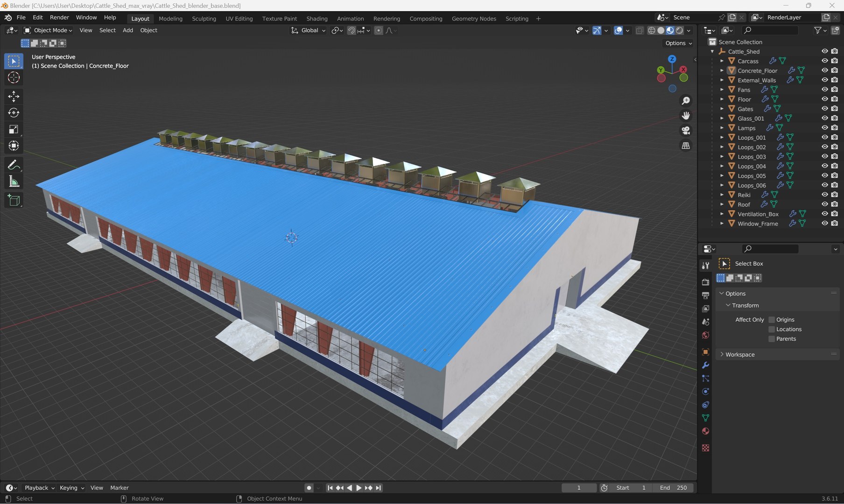This screenshot has width=844, height=504.
Task: Open the Texture properties checker tab
Action: 705,448
